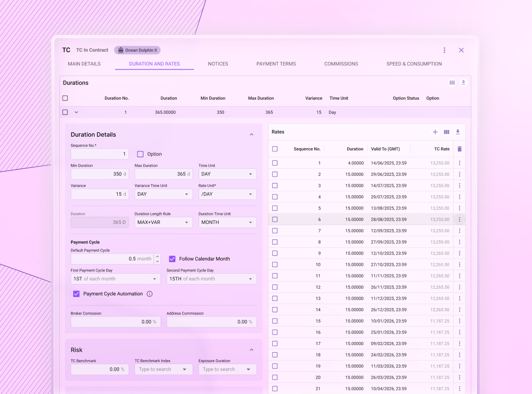
Task: Go to the Commissions tab
Action: coord(341,64)
